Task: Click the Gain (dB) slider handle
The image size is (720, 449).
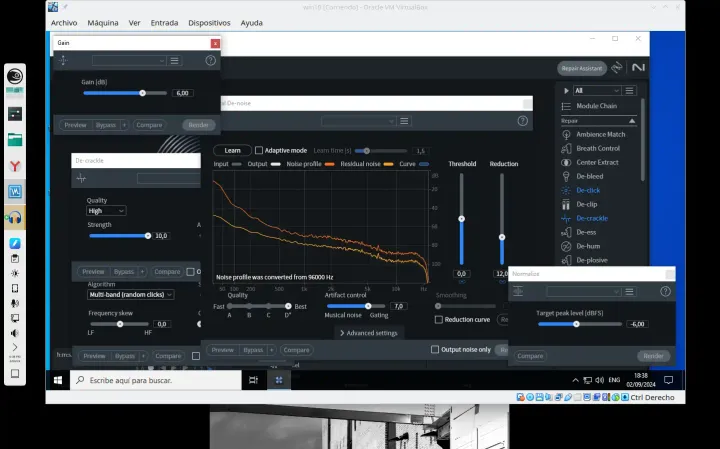Action: pos(142,93)
